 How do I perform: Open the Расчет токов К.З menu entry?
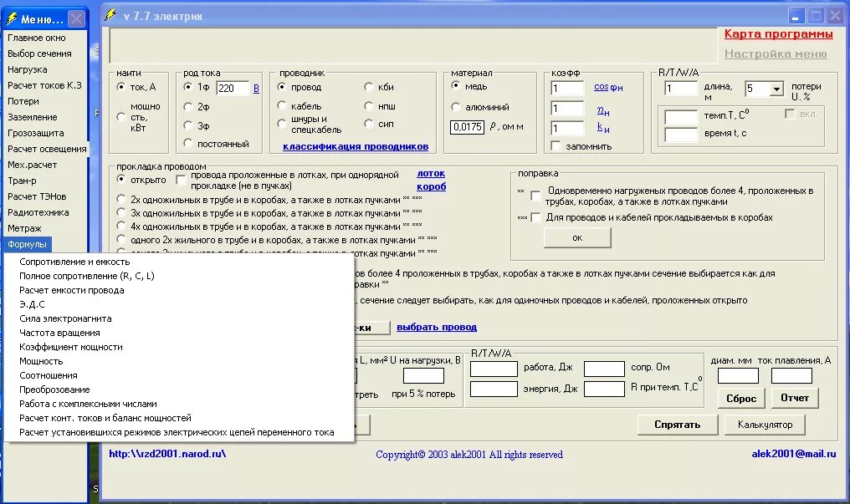tap(44, 85)
